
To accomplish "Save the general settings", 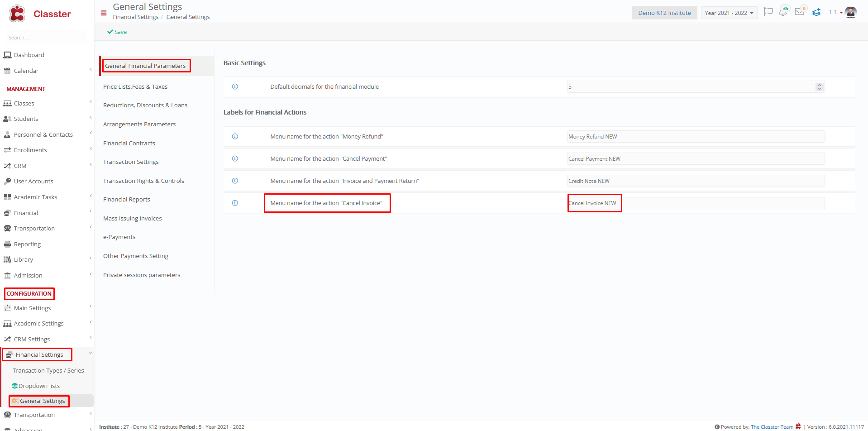I will 117,32.
